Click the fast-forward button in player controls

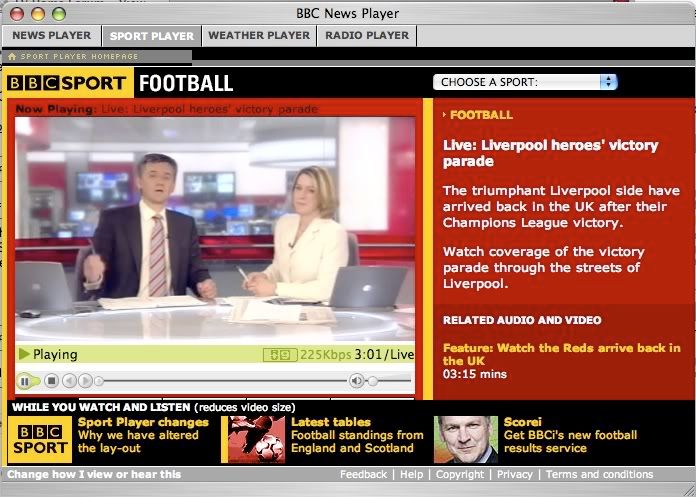coord(85,381)
